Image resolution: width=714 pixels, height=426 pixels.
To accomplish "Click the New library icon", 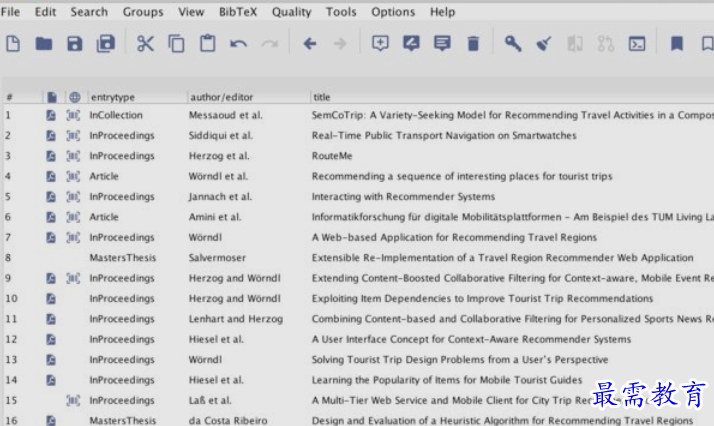I will 13,43.
